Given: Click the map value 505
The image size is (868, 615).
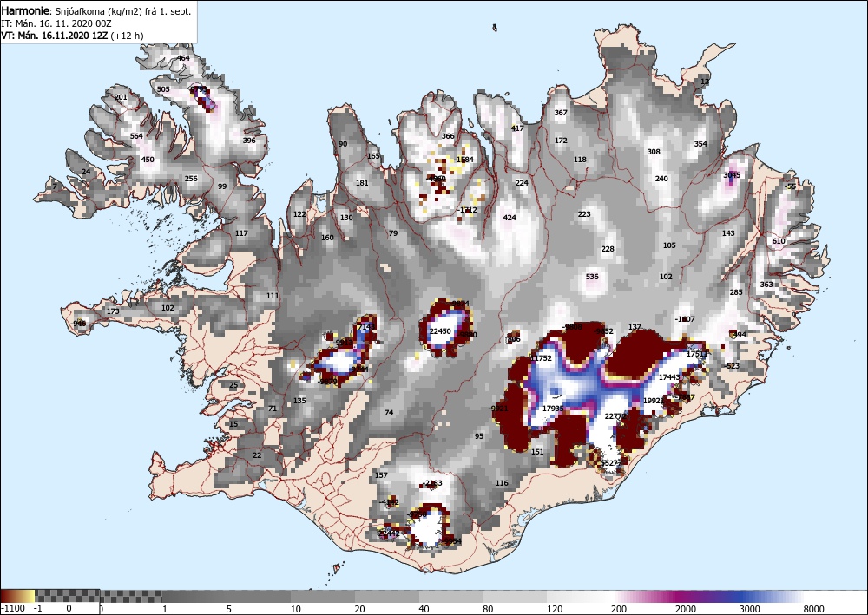Looking at the screenshot, I should pyautogui.click(x=163, y=89).
